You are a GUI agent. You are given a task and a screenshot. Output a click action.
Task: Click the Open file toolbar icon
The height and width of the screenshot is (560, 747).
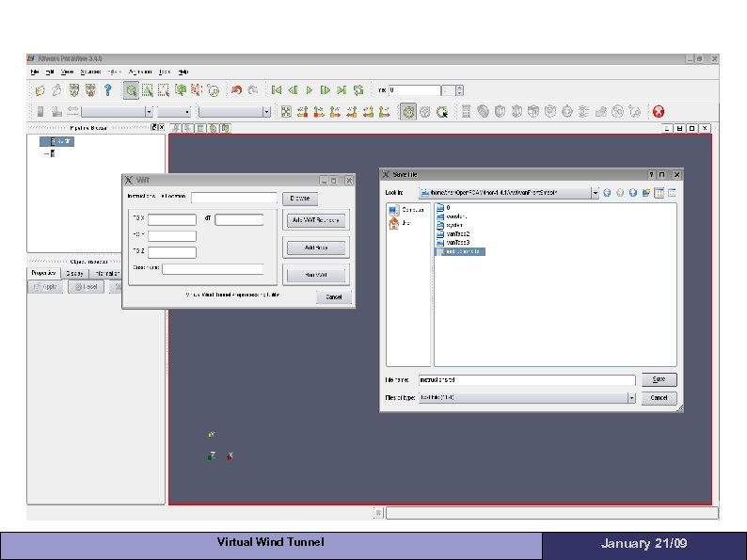coord(40,90)
